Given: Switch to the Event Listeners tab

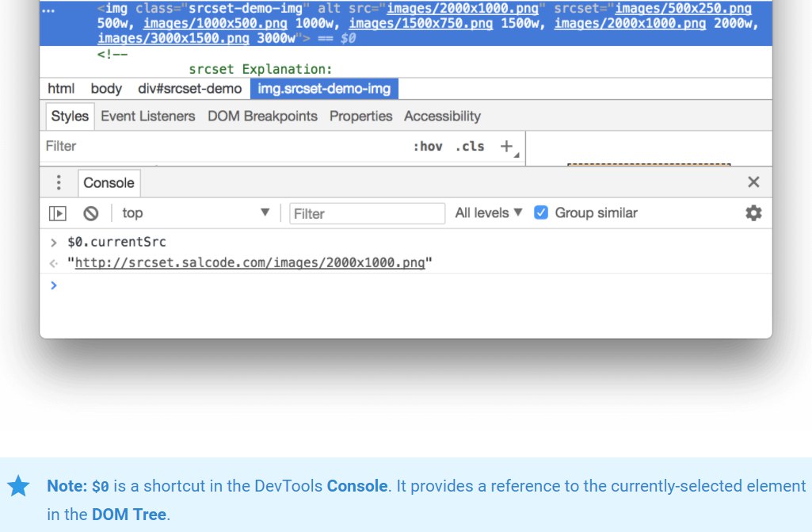Looking at the screenshot, I should point(147,116).
